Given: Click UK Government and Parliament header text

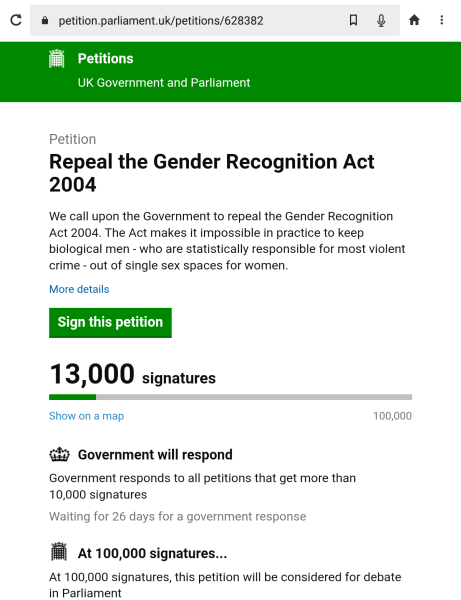Looking at the screenshot, I should (164, 83).
